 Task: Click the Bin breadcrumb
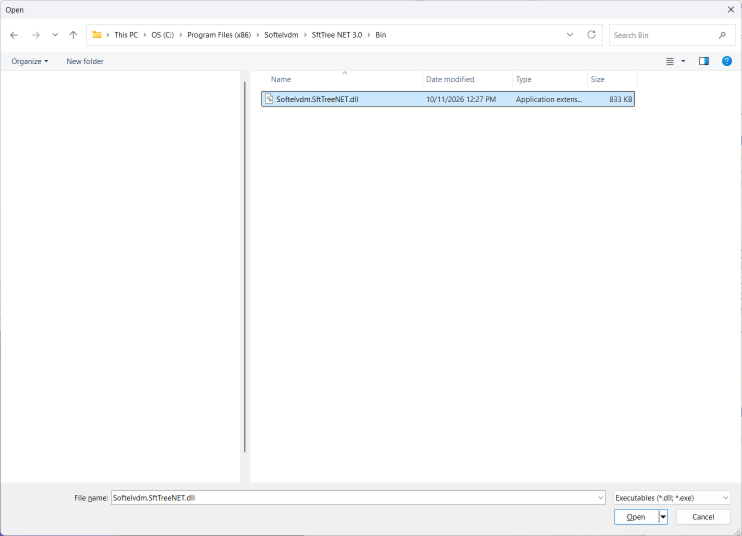[x=381, y=35]
